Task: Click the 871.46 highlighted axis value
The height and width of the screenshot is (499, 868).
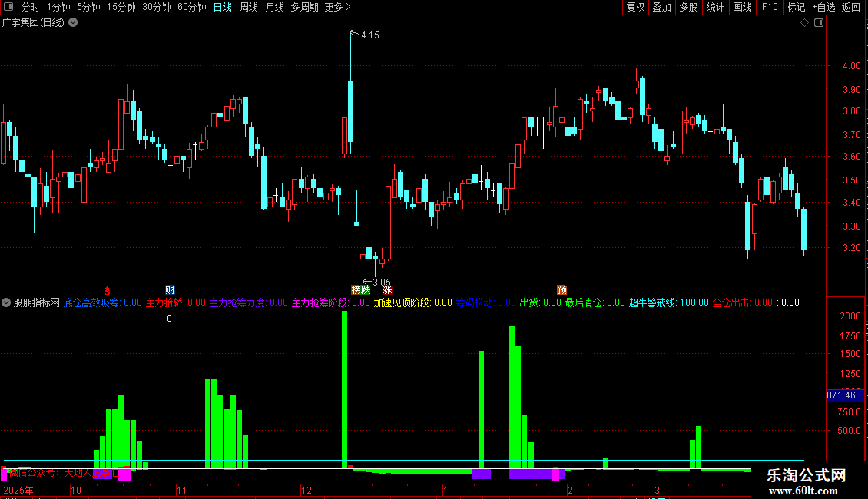Action: (845, 395)
